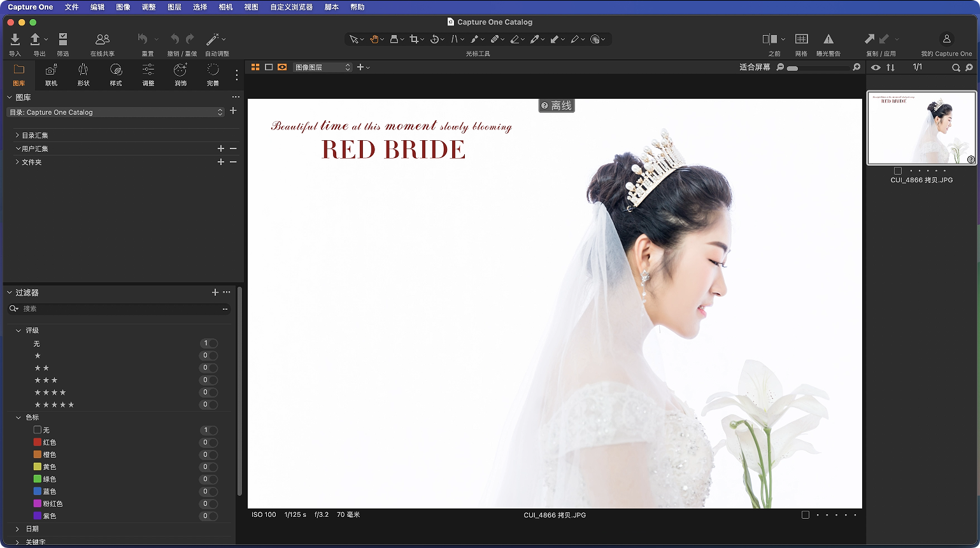980x548 pixels.
Task: Open the Tether (联机) tool tab
Action: coord(51,74)
